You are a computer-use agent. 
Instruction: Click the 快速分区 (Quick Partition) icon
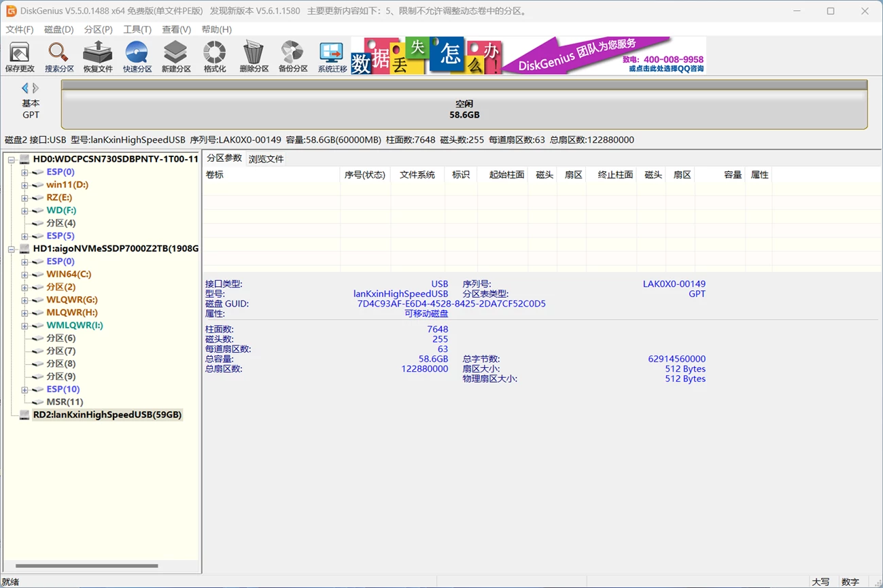coord(137,56)
